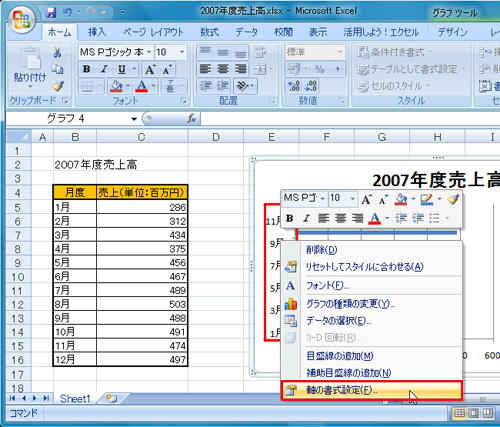Switch to Normal view in status bar
500x427 pixels.
coord(459,413)
